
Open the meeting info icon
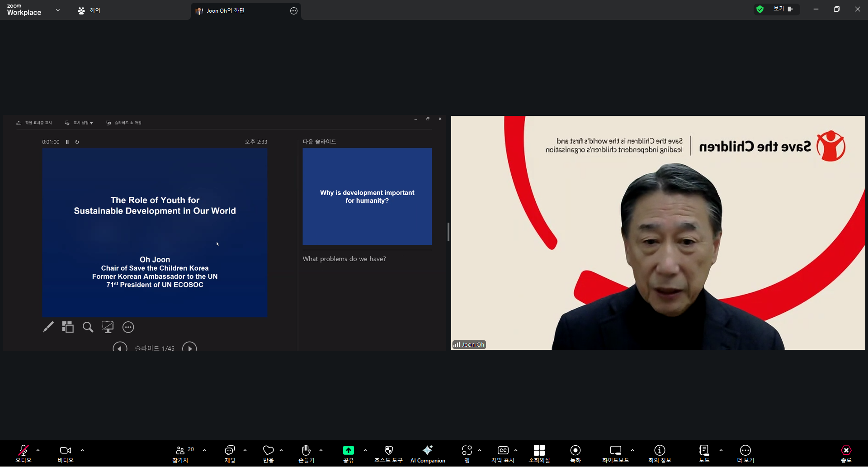[660, 450]
